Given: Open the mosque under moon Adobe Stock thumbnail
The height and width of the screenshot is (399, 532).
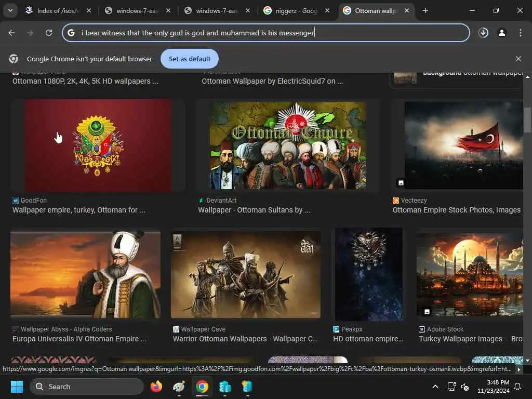Looking at the screenshot, I should [470, 274].
